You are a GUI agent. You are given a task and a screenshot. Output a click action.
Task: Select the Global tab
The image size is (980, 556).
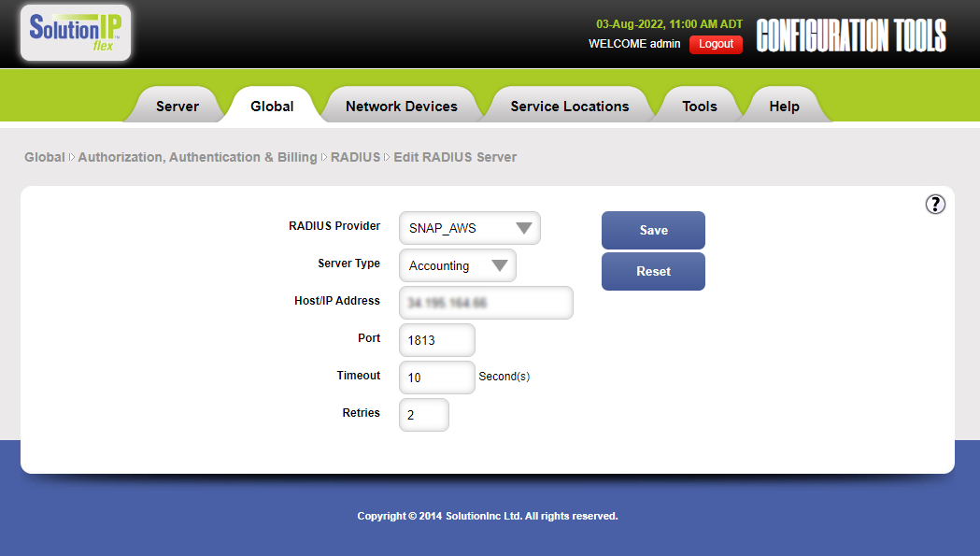pyautogui.click(x=272, y=107)
